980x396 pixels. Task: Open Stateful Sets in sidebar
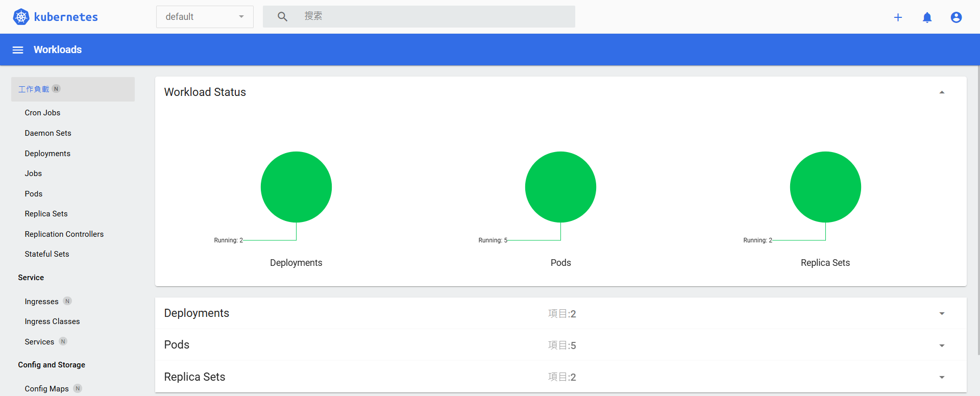tap(47, 254)
